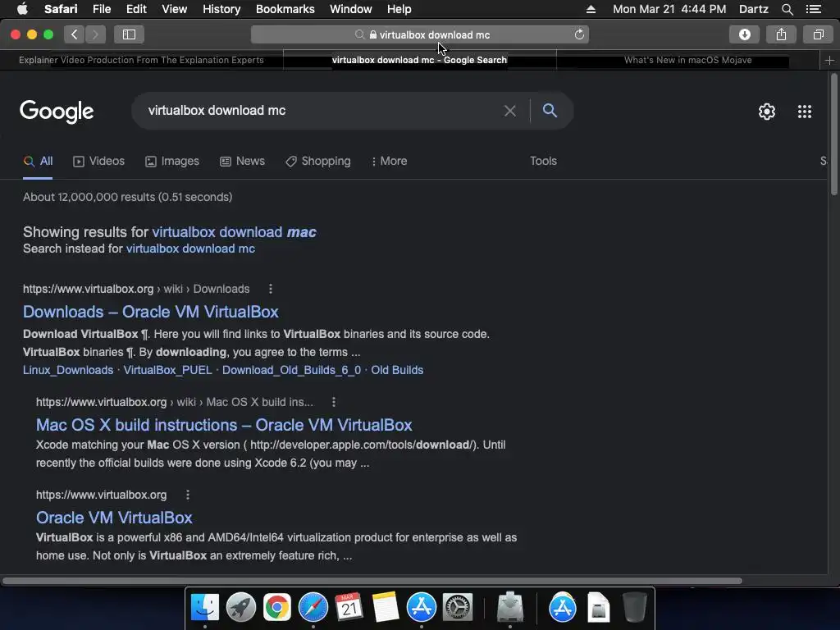The height and width of the screenshot is (630, 840).
Task: Open Mac OS X build instructions result
Action: coord(224,425)
